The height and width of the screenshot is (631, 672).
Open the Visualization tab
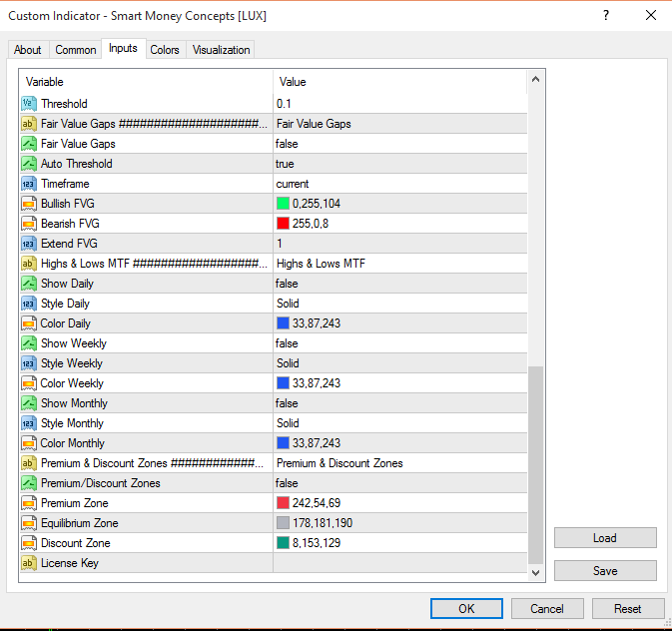tap(221, 50)
